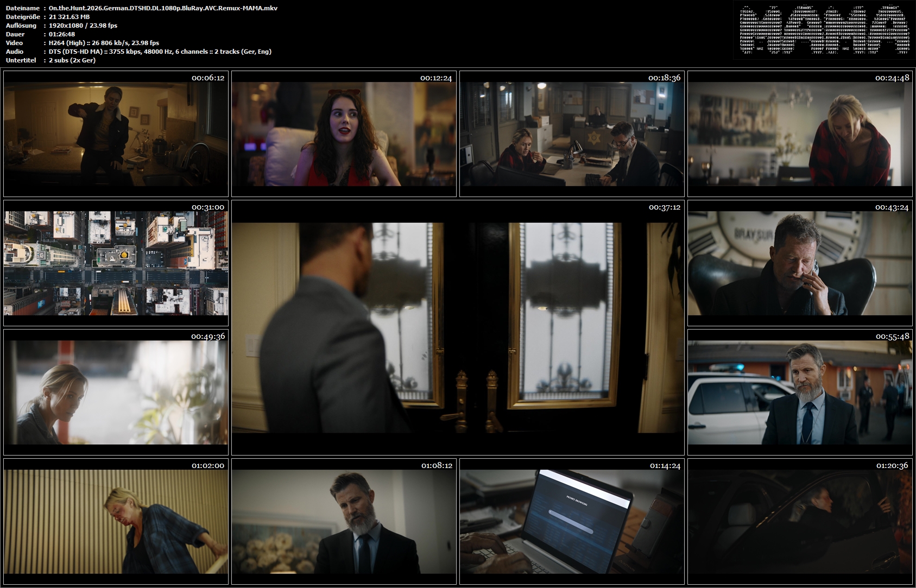Select the phone call frame 00:43:24
Image resolution: width=916 pixels, height=588 pixels.
click(800, 263)
